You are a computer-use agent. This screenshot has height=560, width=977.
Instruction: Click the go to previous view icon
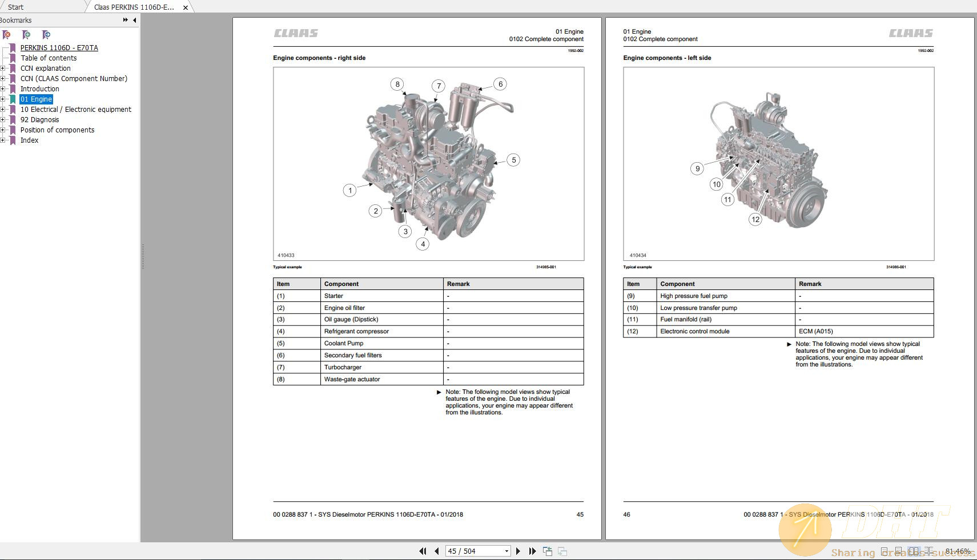[x=548, y=551]
